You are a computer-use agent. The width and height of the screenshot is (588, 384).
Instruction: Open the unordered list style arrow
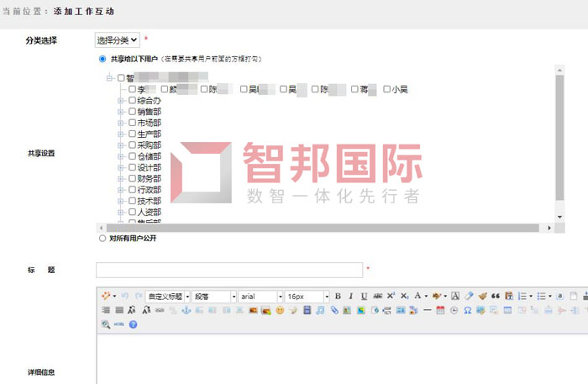click(550, 297)
